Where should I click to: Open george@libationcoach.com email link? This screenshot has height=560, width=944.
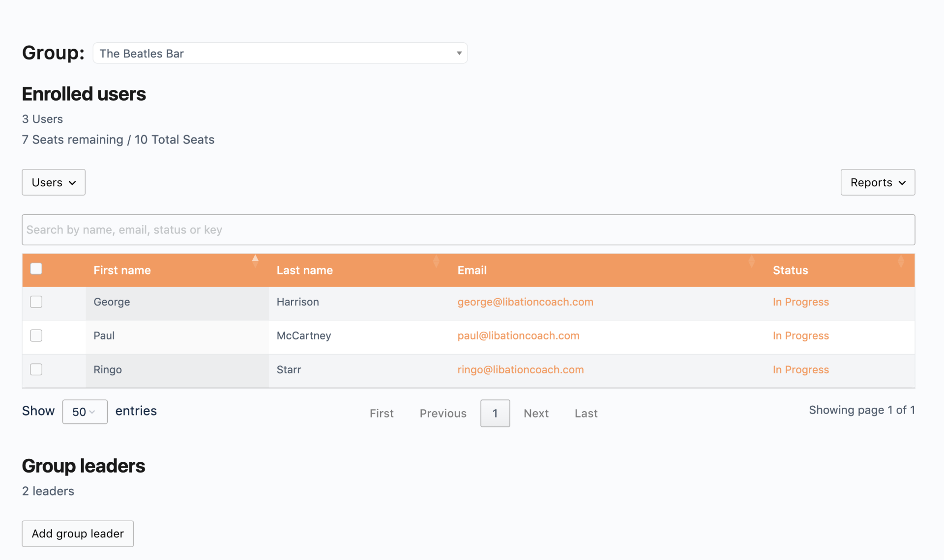[525, 302]
